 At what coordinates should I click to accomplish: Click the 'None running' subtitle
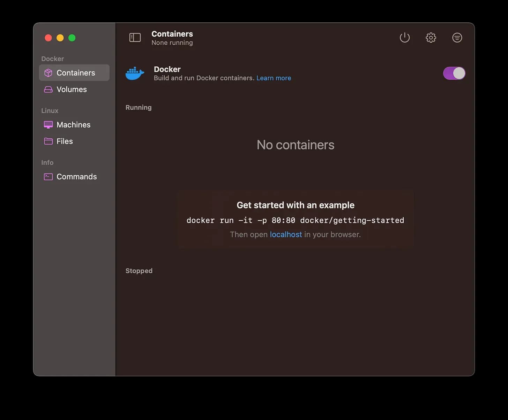click(172, 43)
